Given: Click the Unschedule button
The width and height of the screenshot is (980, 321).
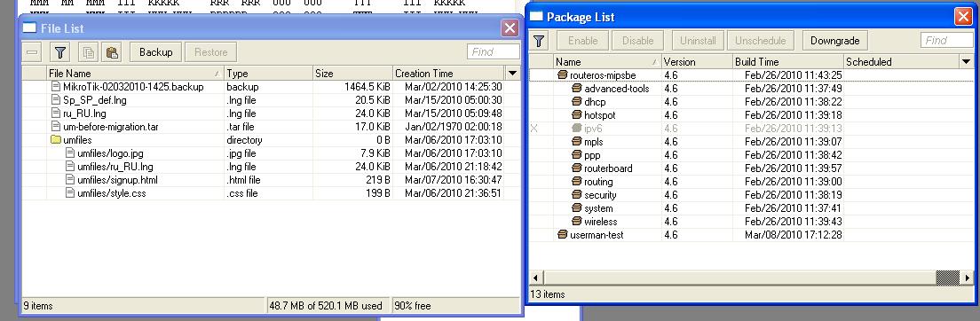Looking at the screenshot, I should pyautogui.click(x=760, y=41).
